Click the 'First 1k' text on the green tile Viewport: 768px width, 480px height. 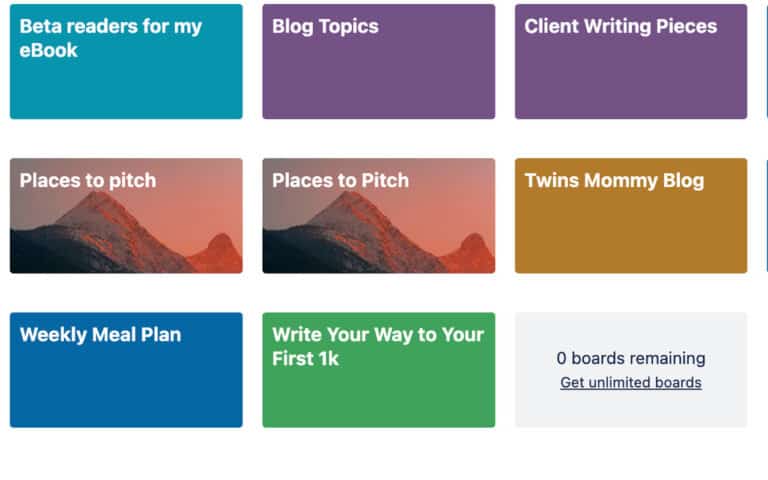coord(305,359)
